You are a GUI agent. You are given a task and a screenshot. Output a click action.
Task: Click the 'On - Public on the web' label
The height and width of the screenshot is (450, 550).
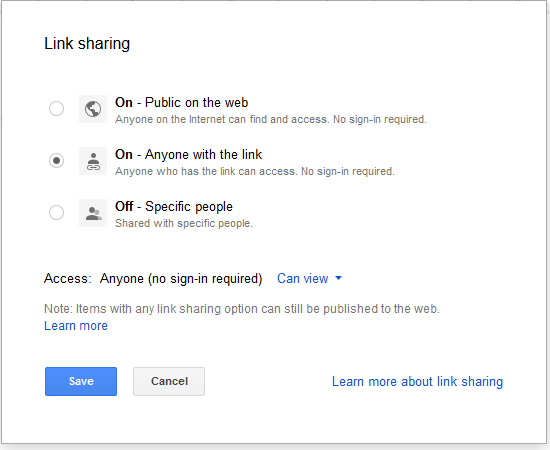(181, 102)
